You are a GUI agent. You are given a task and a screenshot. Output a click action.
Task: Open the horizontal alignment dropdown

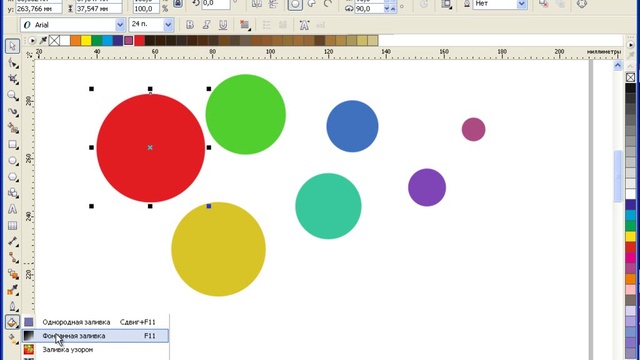(245, 25)
